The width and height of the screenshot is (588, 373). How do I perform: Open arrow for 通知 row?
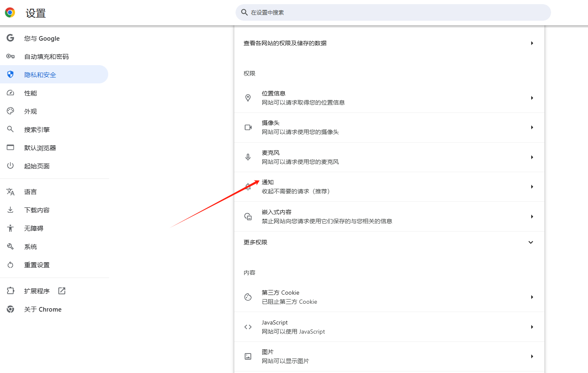tap(532, 187)
